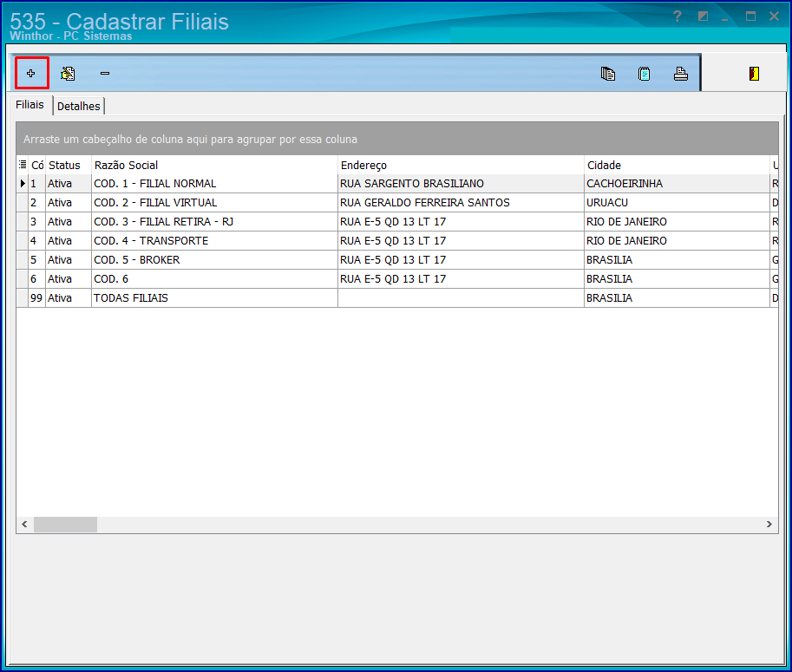
Task: Click the COD. 6 razão social cell
Action: [x=214, y=279]
